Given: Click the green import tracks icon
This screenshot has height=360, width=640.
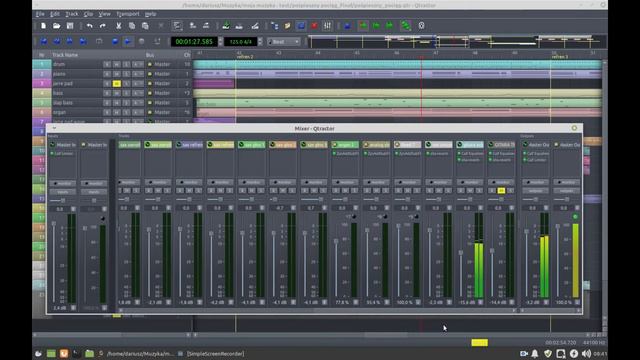Looking at the screenshot, I should (x=226, y=26).
